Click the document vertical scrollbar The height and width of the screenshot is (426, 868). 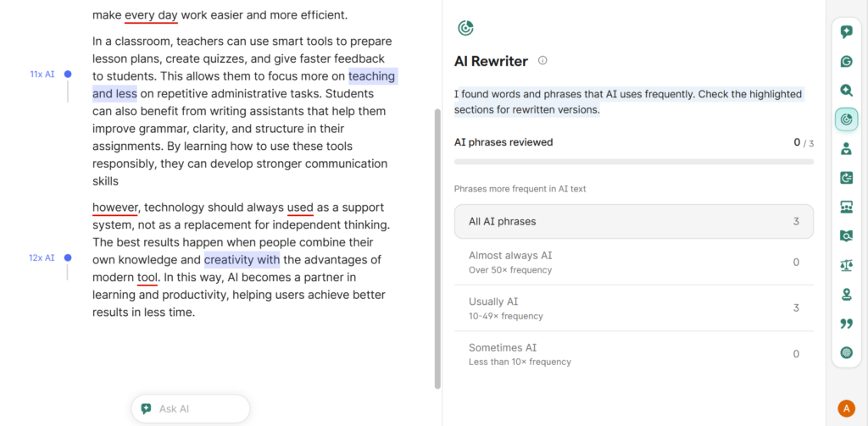tap(437, 246)
